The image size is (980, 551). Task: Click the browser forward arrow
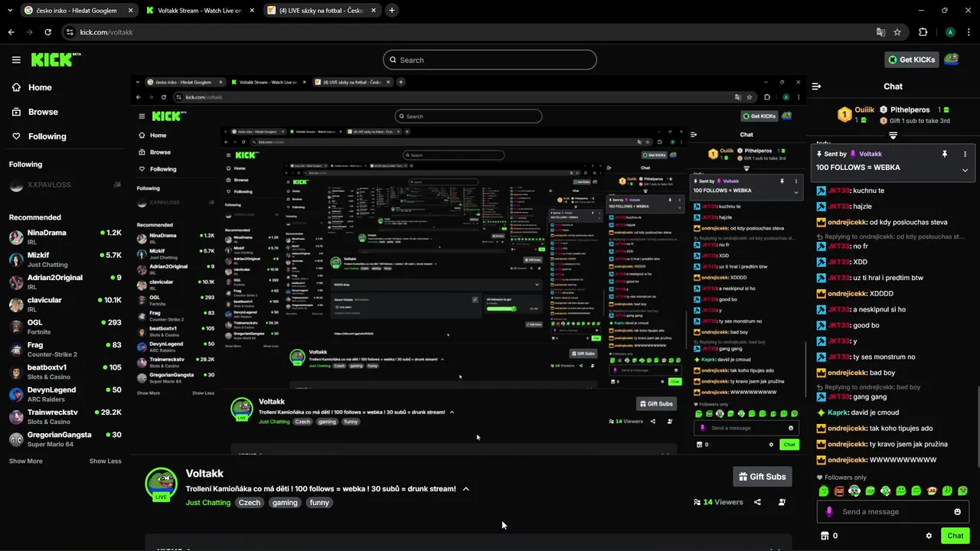point(30,32)
